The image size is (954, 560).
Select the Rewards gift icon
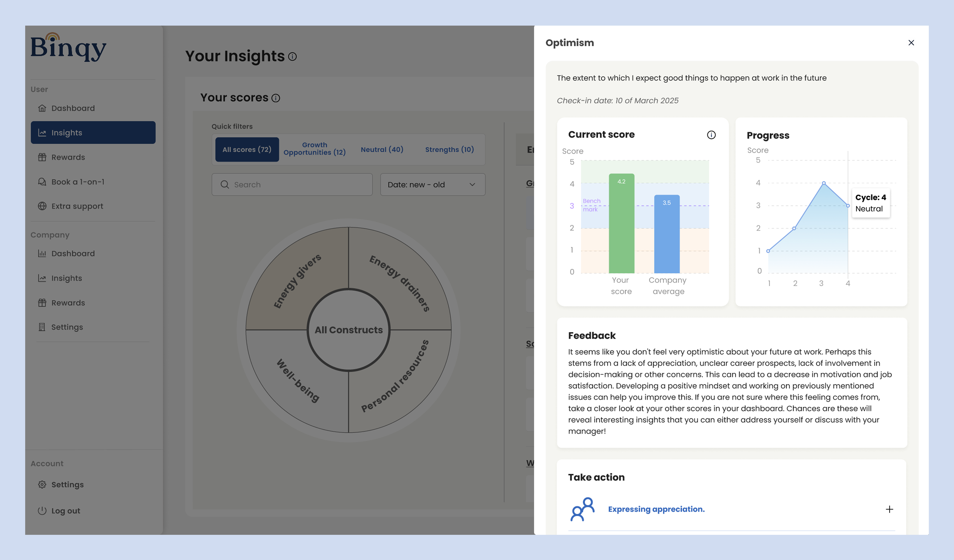pyautogui.click(x=42, y=157)
